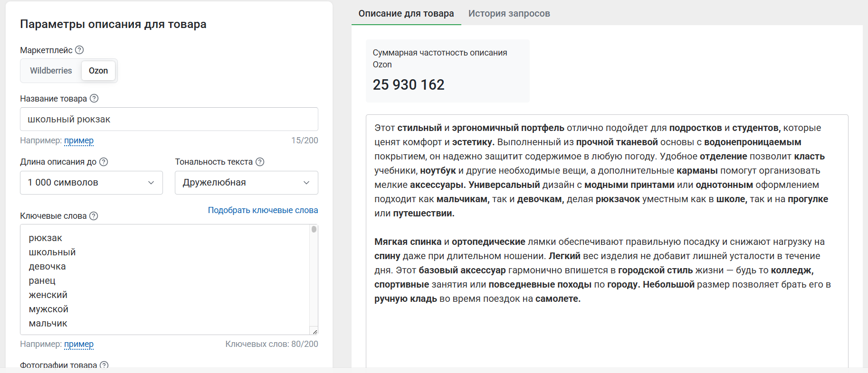Click help icon next to Маркетплейс
868x373 pixels.
point(79,50)
